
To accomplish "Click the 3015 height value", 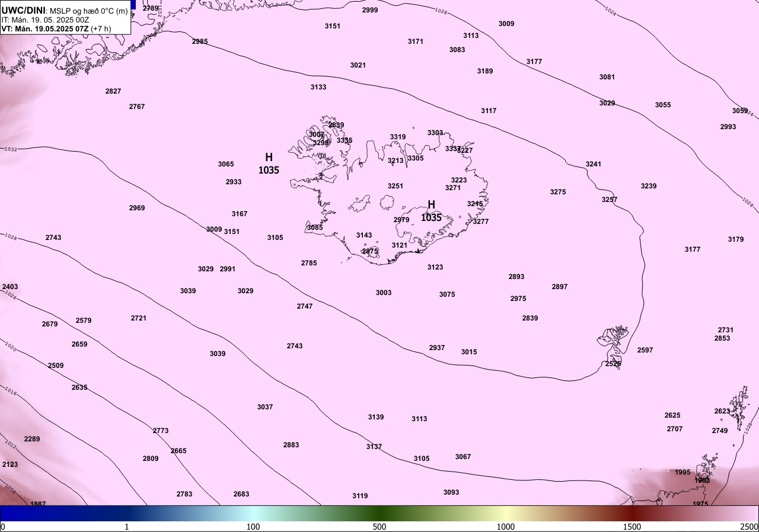I will coord(469,352).
